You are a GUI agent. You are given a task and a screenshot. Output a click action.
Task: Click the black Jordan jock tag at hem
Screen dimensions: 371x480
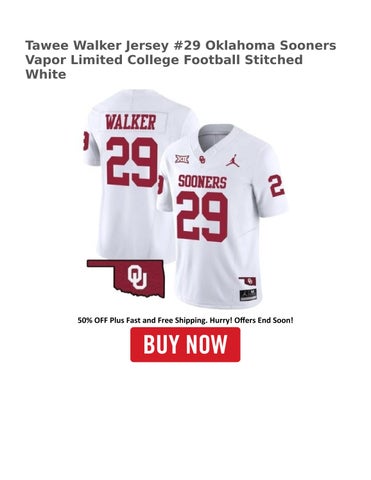click(248, 295)
